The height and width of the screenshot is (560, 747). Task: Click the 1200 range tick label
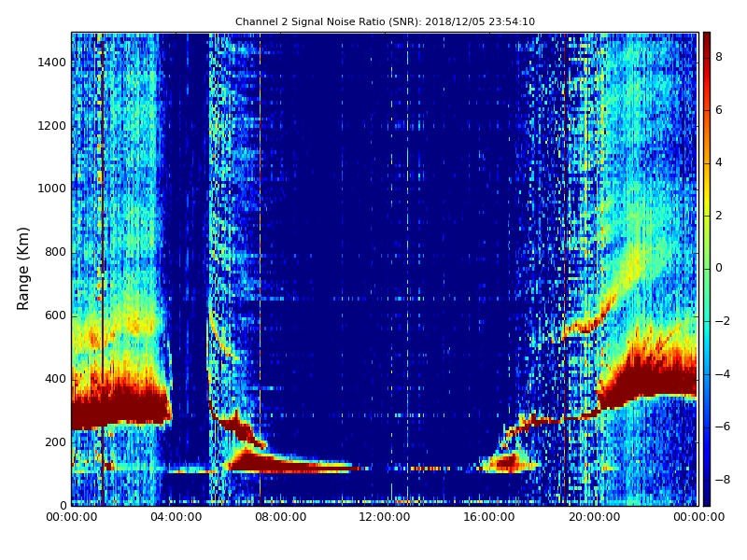tap(52, 126)
